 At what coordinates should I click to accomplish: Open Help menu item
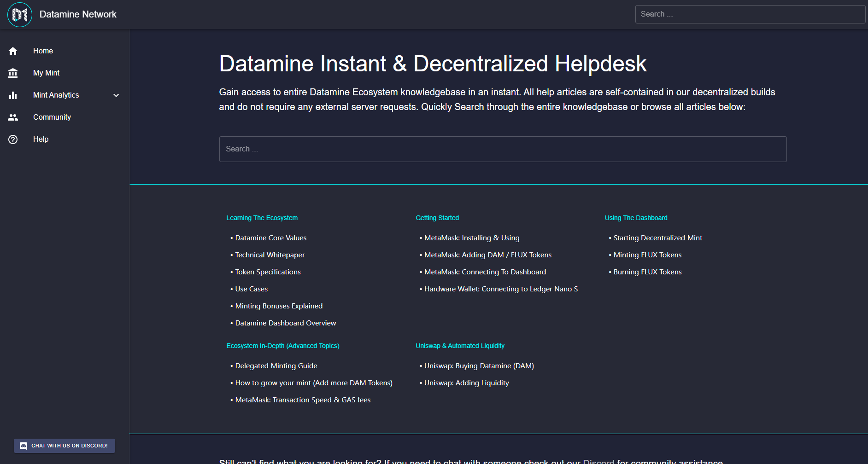[65, 139]
